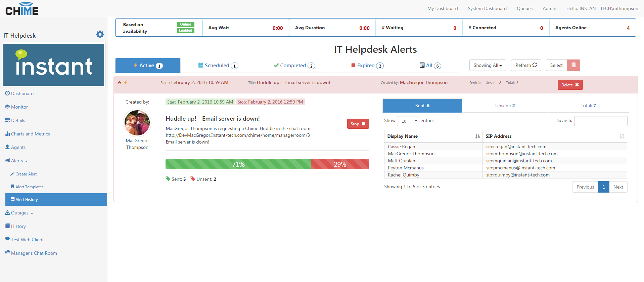
Task: Sort table by SIP Address column icon
Action: pyautogui.click(x=622, y=136)
